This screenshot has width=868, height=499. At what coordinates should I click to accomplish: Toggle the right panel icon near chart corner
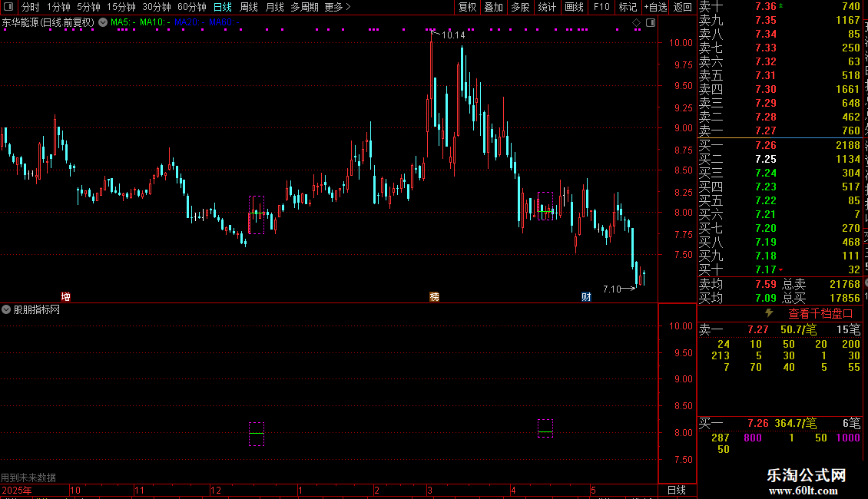click(x=651, y=23)
